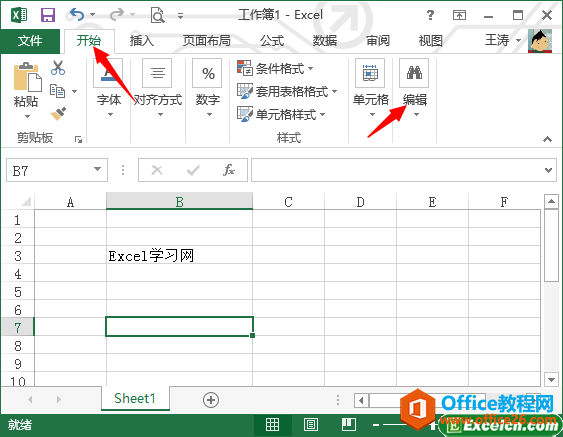This screenshot has height=437, width=563.
Task: Open the Cells (单元格) group
Action: tap(371, 88)
